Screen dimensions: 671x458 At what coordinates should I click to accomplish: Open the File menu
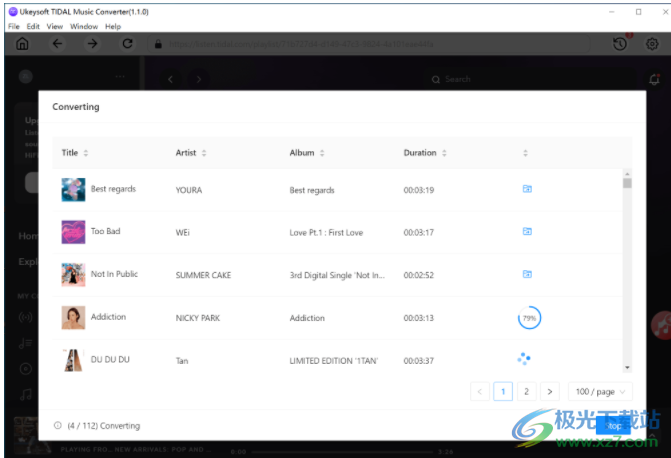coord(14,27)
